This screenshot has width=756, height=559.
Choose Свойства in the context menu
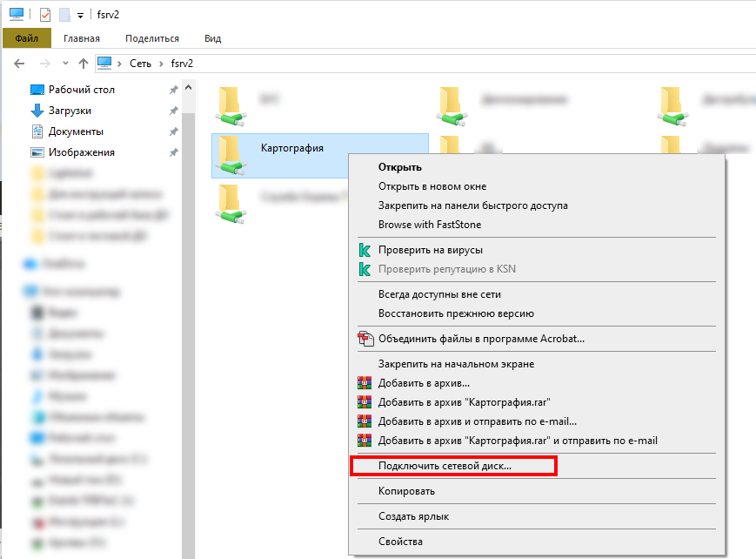pos(400,542)
